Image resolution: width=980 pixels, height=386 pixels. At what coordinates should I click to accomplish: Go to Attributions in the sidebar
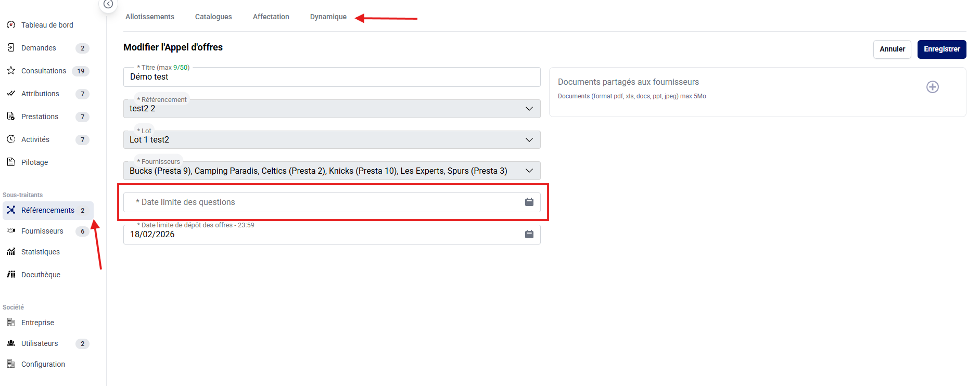point(40,94)
